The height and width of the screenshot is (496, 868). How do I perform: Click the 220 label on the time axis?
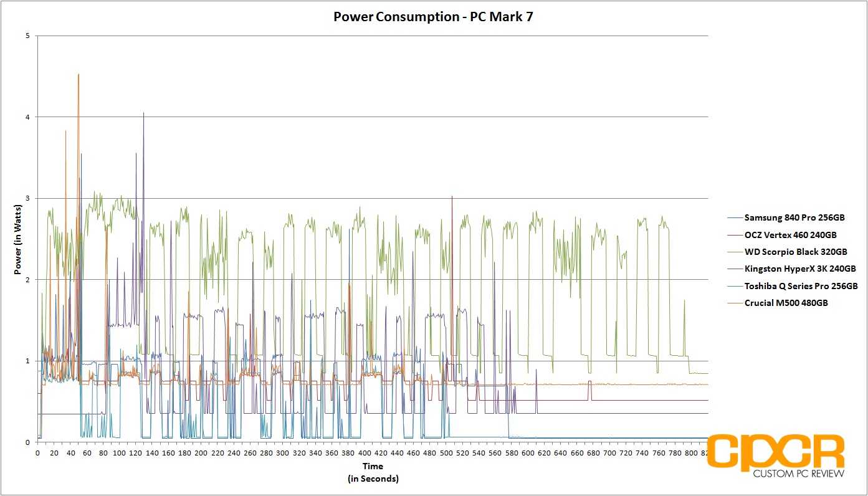[217, 453]
